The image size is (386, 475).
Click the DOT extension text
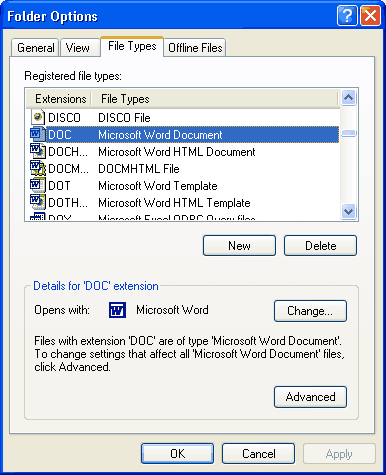pos(59,186)
